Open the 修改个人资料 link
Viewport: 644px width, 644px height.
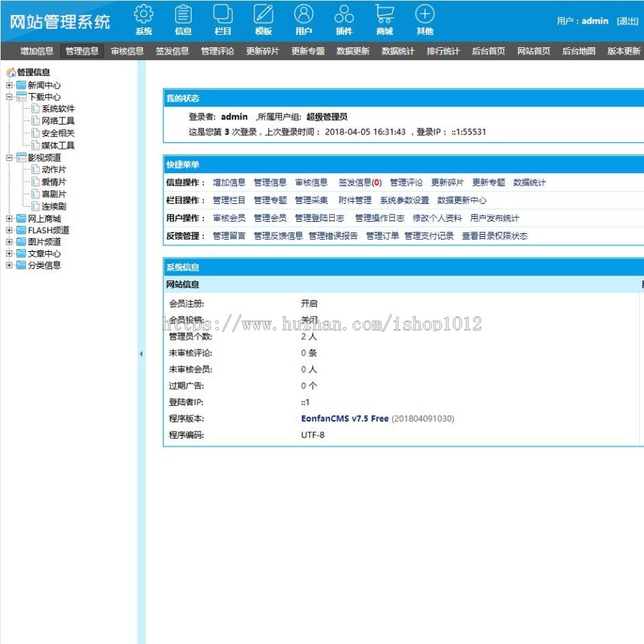coord(437,218)
